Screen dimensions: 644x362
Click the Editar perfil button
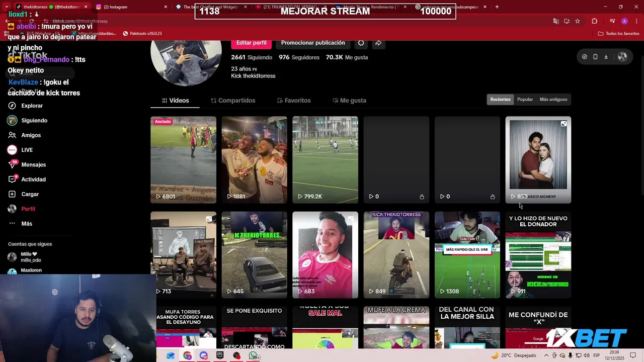tap(251, 43)
